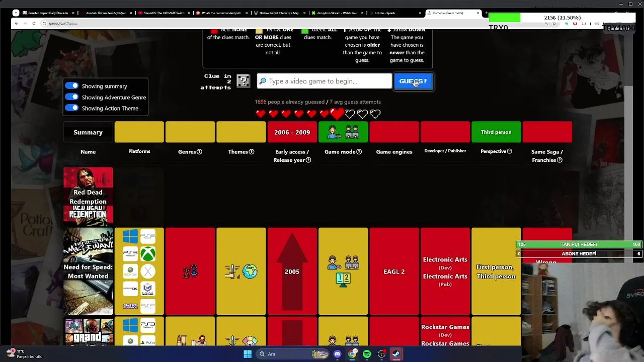Click the themes icons in Need for Speed row
The image size is (644, 362).
[241, 271]
